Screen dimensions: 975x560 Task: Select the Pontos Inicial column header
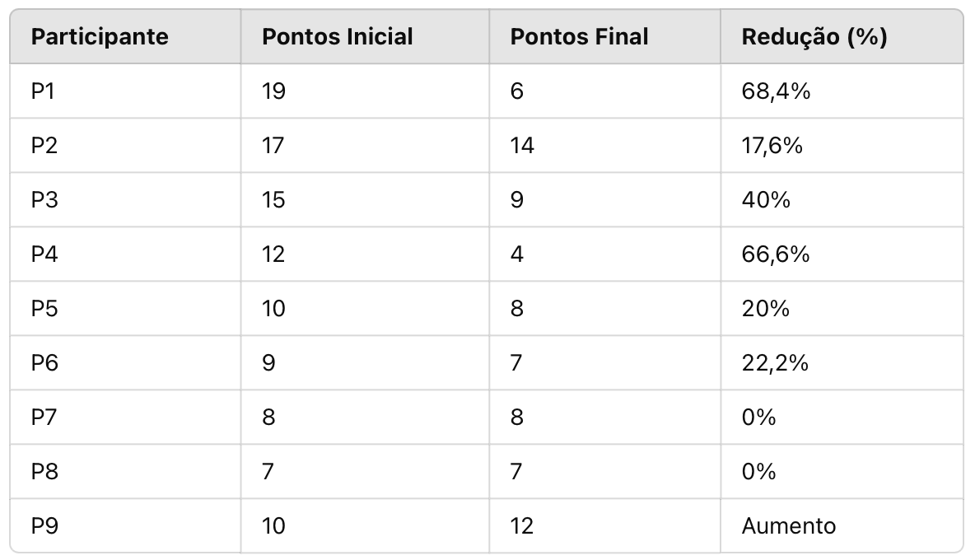[365, 37]
